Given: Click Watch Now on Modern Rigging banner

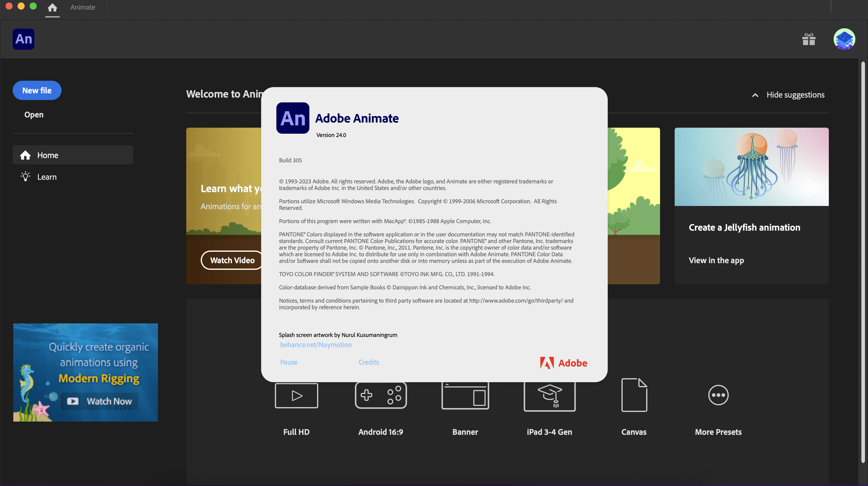Looking at the screenshot, I should pyautogui.click(x=100, y=401).
